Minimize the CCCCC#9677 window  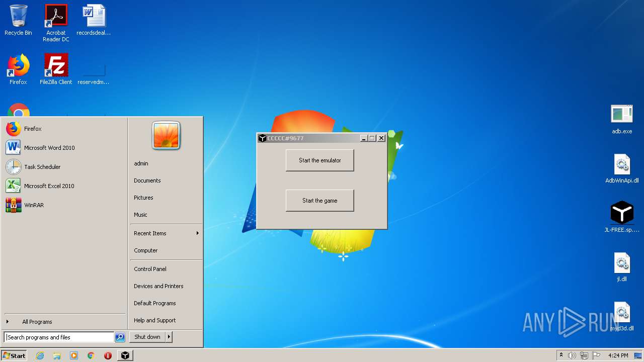coord(364,138)
